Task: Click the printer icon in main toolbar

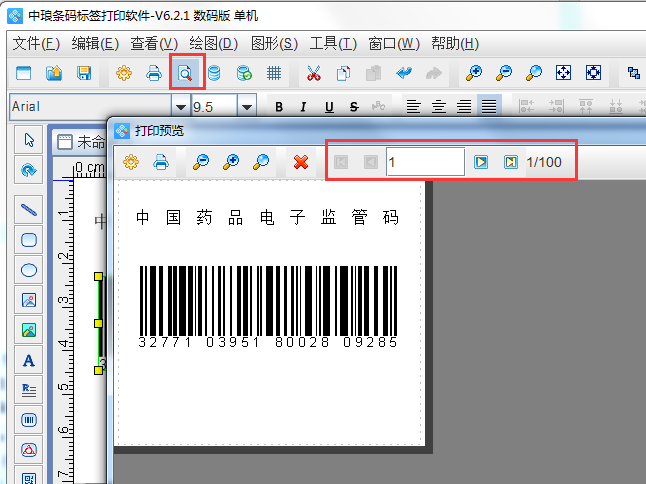Action: (154, 73)
